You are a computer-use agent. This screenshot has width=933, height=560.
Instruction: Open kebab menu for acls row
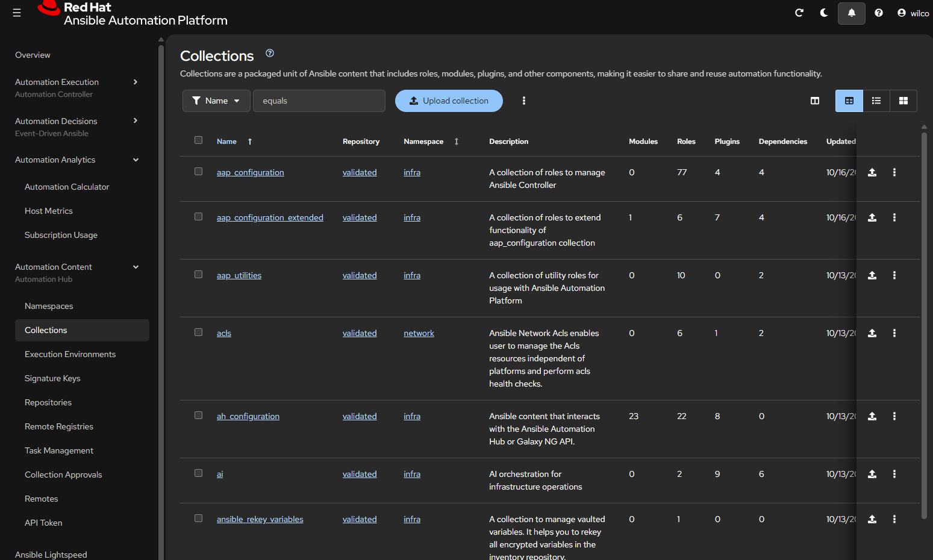click(x=894, y=333)
